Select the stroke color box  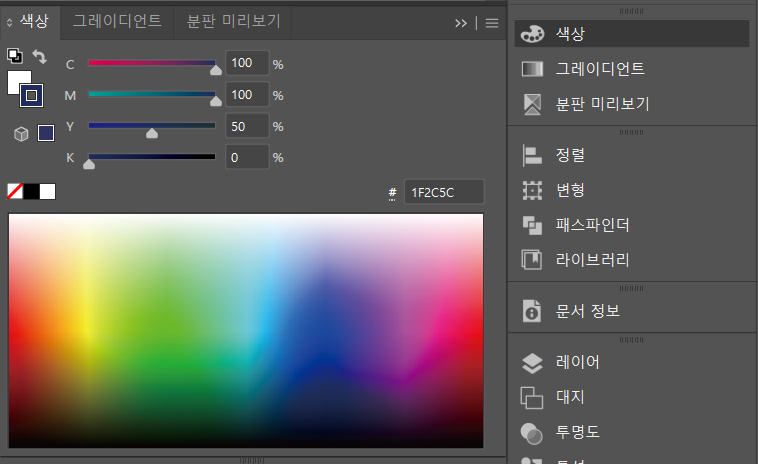[x=32, y=95]
